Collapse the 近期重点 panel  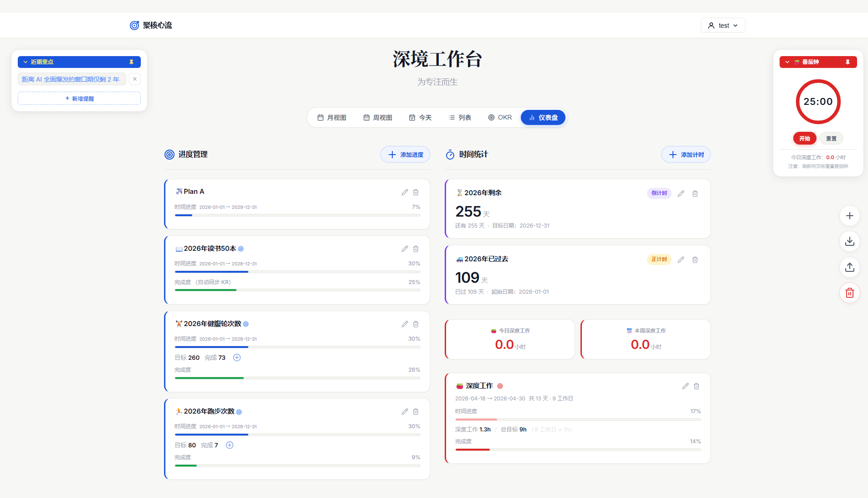[26, 62]
